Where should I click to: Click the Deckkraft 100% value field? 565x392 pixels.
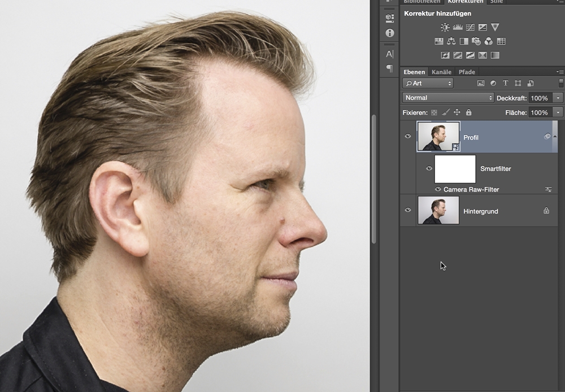(x=541, y=98)
